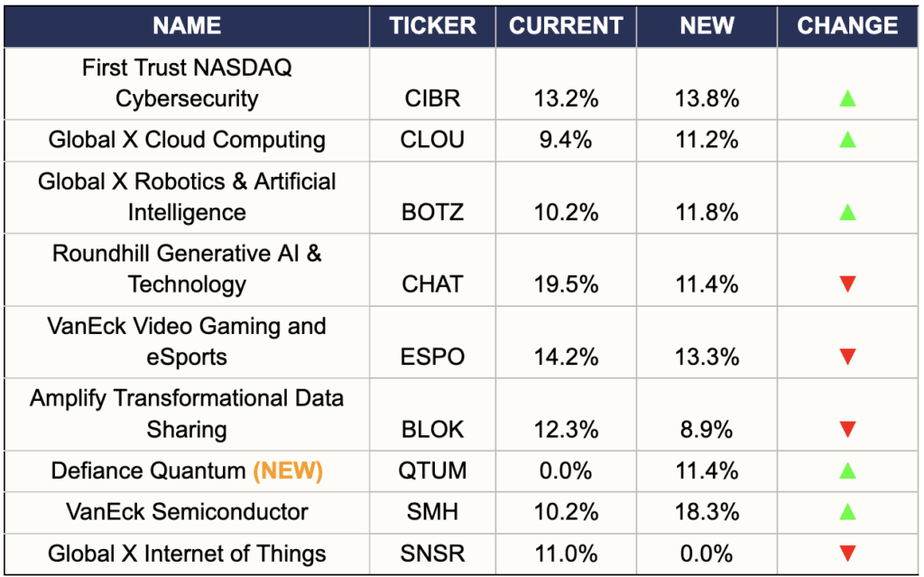Click the NEW column header
The height and width of the screenshot is (577, 924).
[707, 26]
